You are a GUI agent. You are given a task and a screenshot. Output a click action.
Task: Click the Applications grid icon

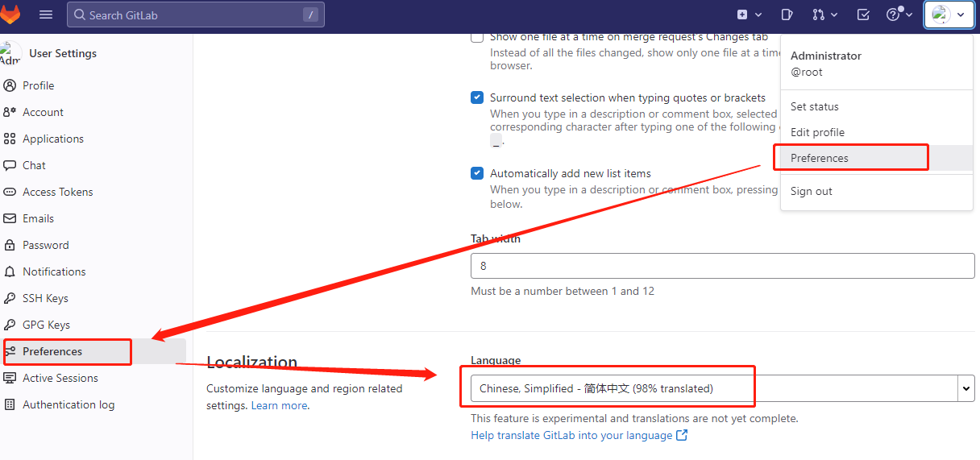pyautogui.click(x=10, y=139)
